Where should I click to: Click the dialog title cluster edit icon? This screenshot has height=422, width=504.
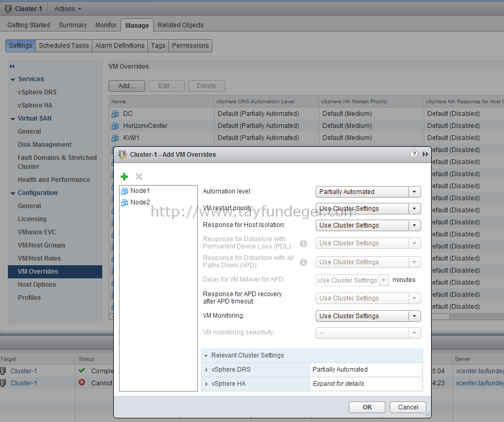point(123,155)
